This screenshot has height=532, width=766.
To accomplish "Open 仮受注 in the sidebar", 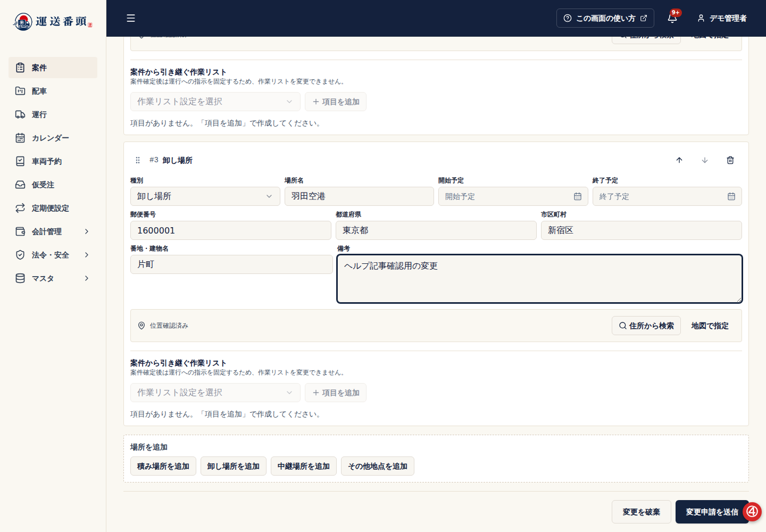I will click(53, 185).
